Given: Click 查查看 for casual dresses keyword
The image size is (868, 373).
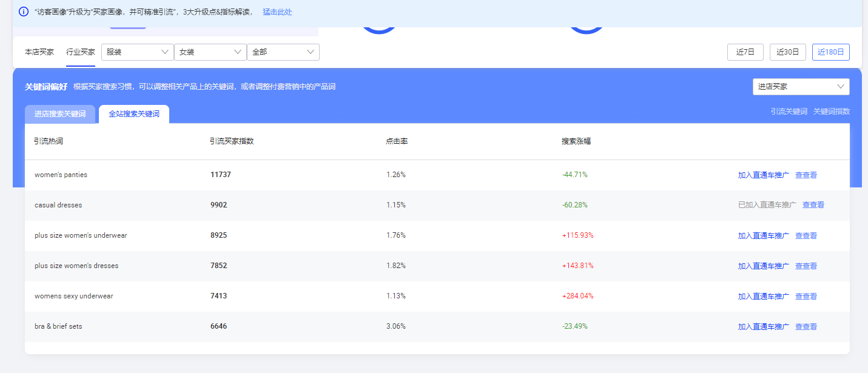Looking at the screenshot, I should pos(813,204).
